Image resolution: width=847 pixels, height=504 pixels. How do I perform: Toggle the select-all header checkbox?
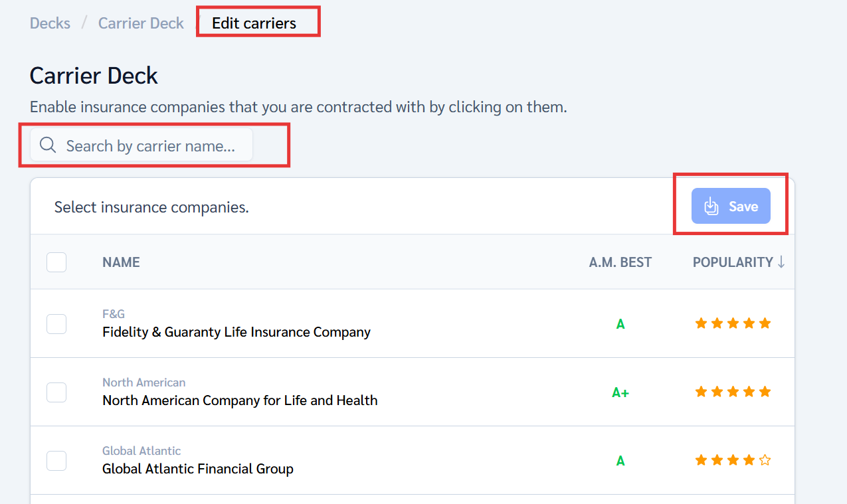click(x=56, y=262)
